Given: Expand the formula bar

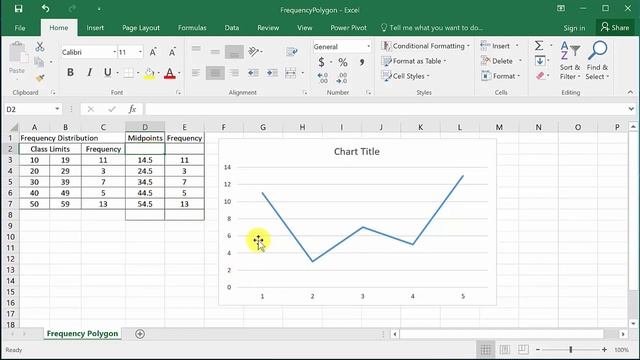Looking at the screenshot, I should coord(631,109).
